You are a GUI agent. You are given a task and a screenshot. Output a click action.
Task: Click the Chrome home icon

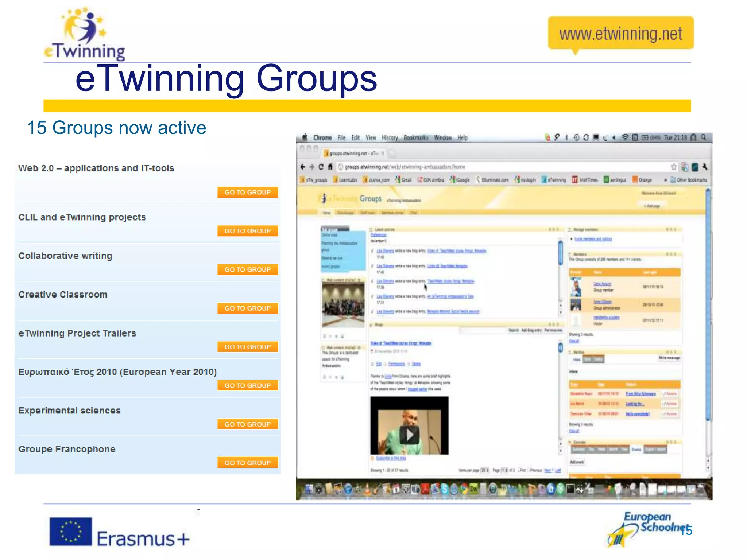pos(330,167)
